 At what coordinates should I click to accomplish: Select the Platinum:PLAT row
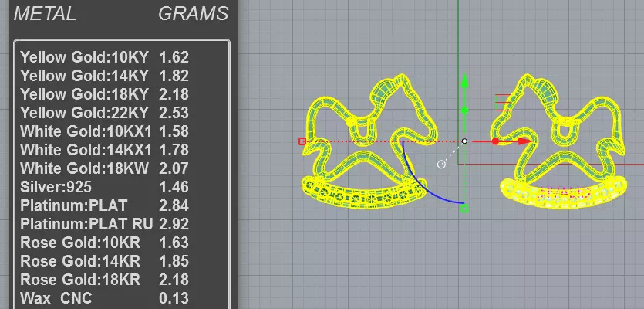pos(105,205)
